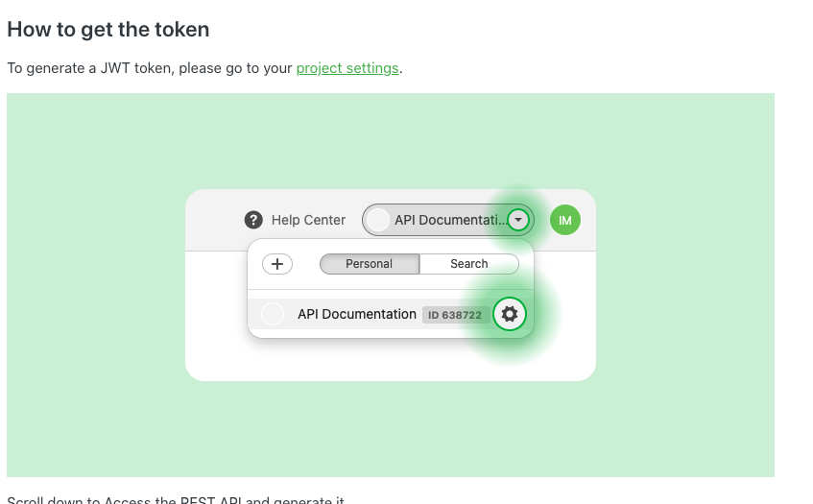Viewport: 813px width, 504px height.
Task: Click the round avatar inside the project selector
Action: pyautogui.click(x=378, y=220)
